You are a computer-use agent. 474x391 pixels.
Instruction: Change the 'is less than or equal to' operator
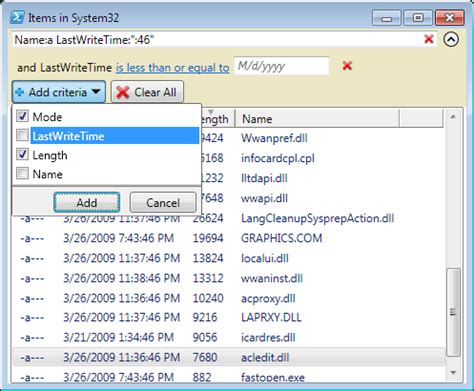172,68
